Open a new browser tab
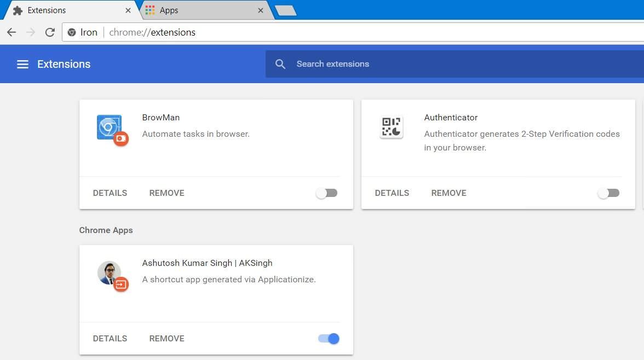644x360 pixels. click(x=285, y=11)
